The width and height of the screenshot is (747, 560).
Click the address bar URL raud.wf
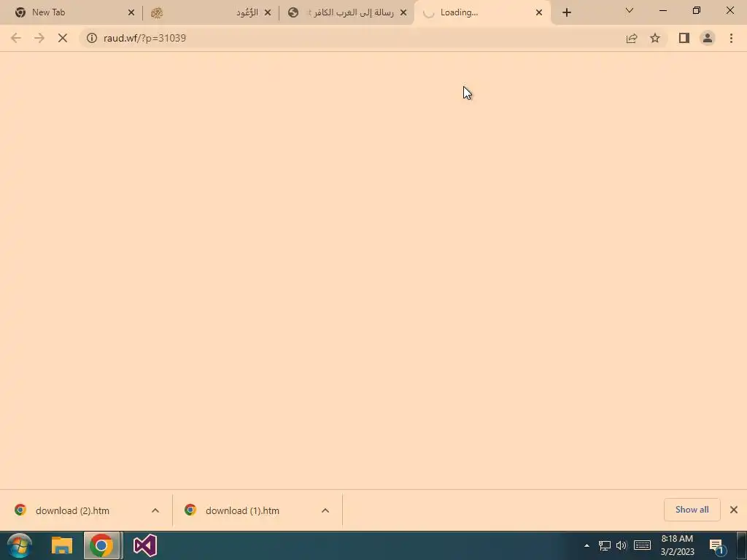coord(144,38)
